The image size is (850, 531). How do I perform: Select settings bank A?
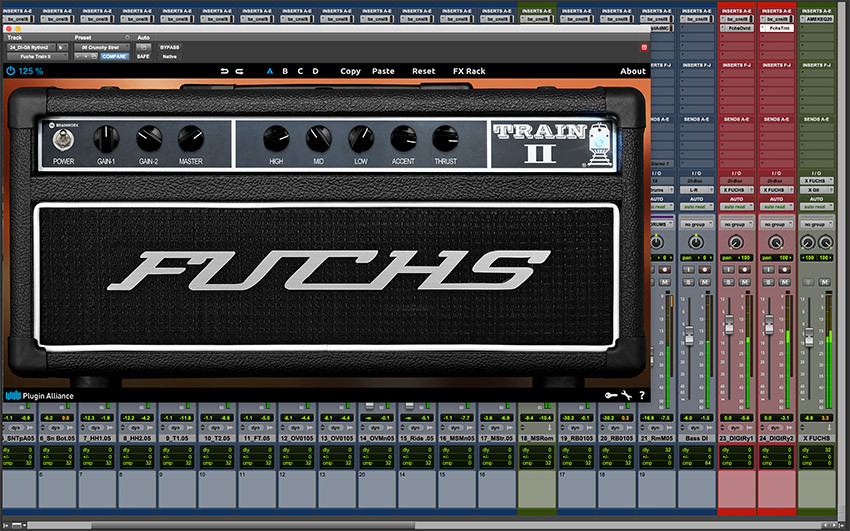(269, 72)
